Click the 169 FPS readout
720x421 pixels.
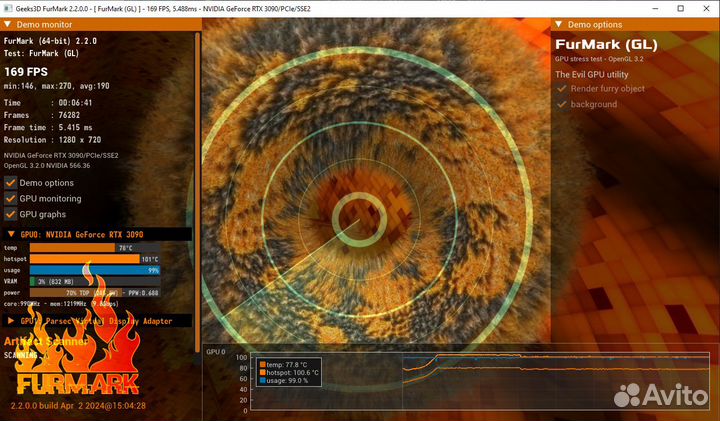click(26, 72)
